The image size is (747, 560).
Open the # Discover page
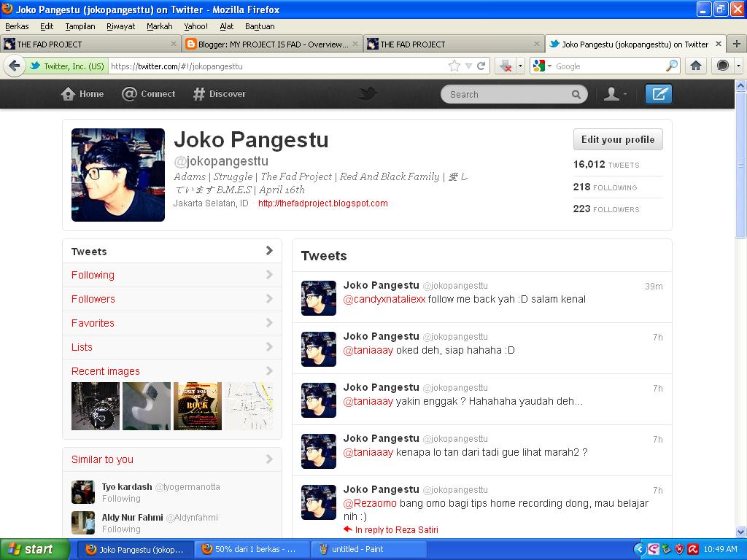220,94
